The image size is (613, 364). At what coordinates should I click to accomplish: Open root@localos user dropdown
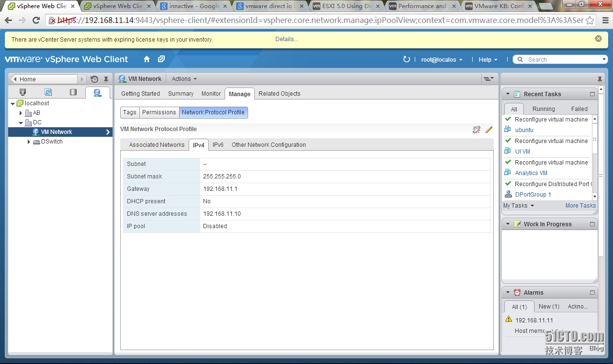(x=442, y=60)
